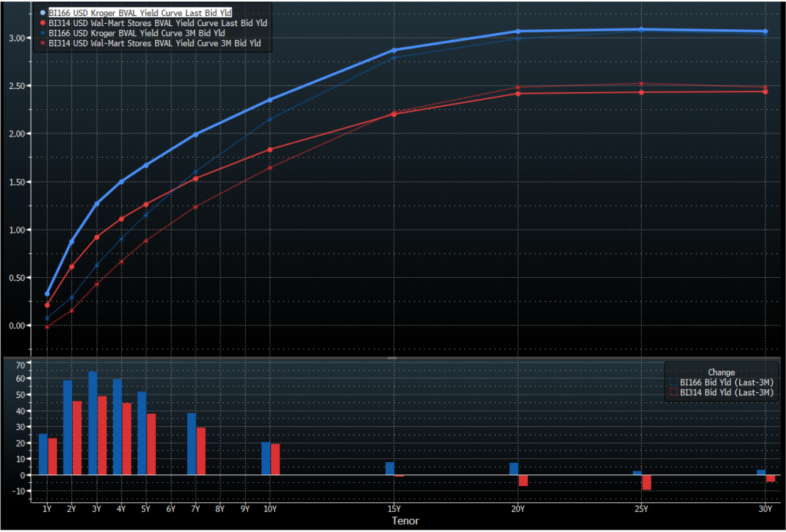Screen dimensions: 786x532
Task: Toggle the BI314 Bid Yld change series box
Action: pos(675,392)
